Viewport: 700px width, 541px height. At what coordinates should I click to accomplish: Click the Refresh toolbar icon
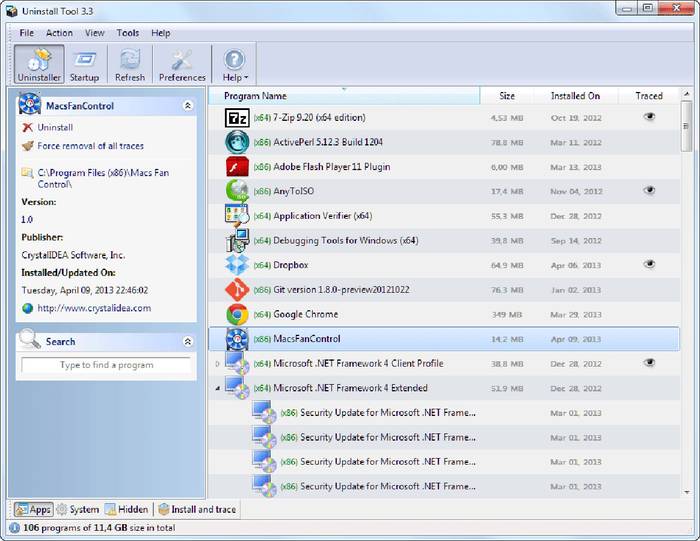[x=129, y=63]
